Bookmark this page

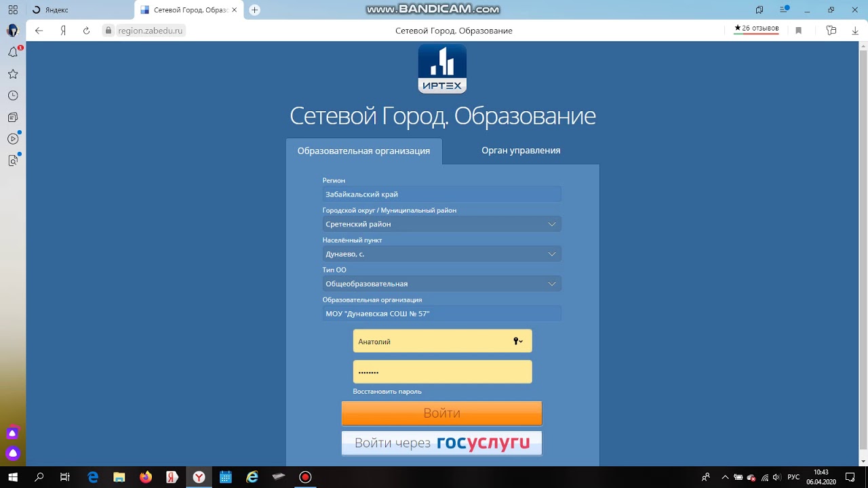coord(799,30)
